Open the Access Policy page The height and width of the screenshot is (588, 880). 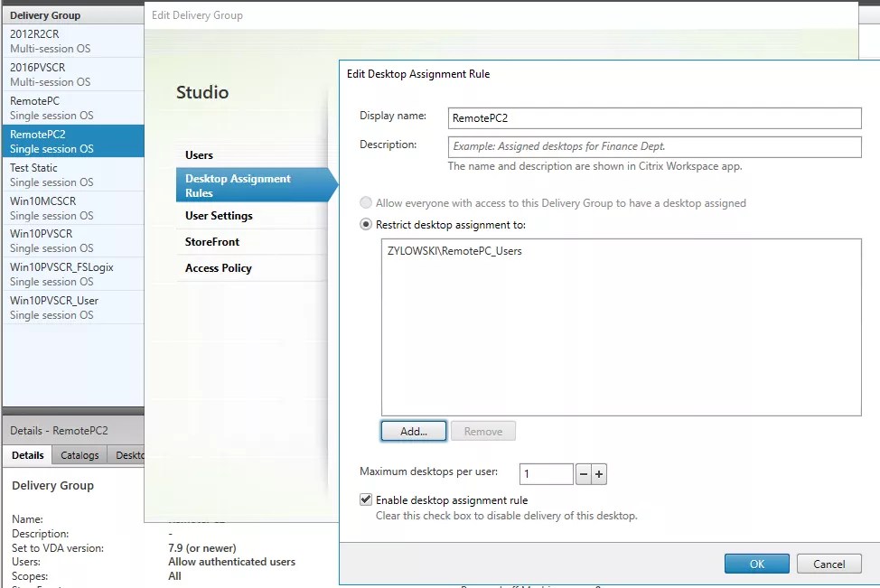click(x=252, y=268)
